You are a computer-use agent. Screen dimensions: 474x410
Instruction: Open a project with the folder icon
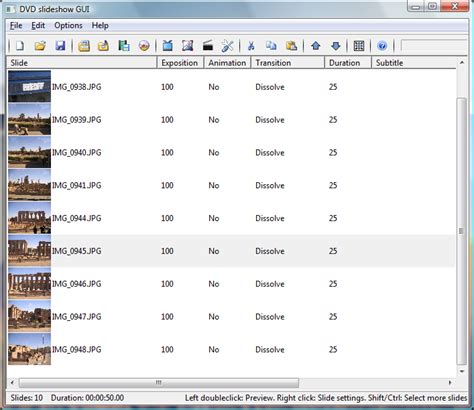pyautogui.click(x=40, y=46)
